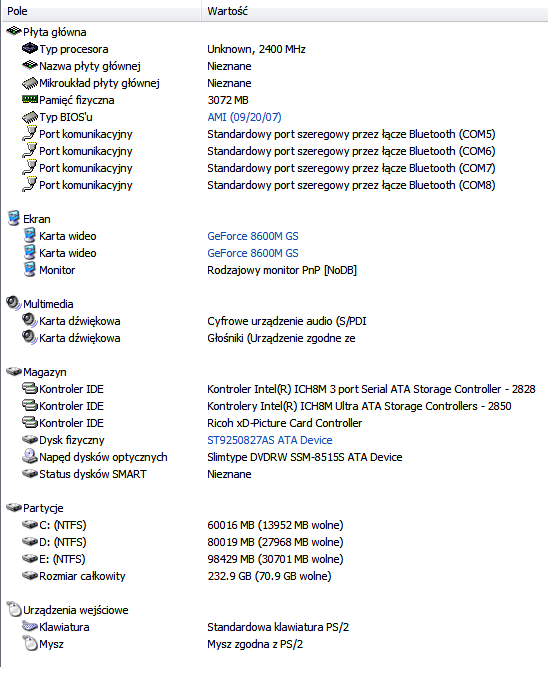The height and width of the screenshot is (675, 548).
Task: Select the Partycje section row
Action: point(275,508)
